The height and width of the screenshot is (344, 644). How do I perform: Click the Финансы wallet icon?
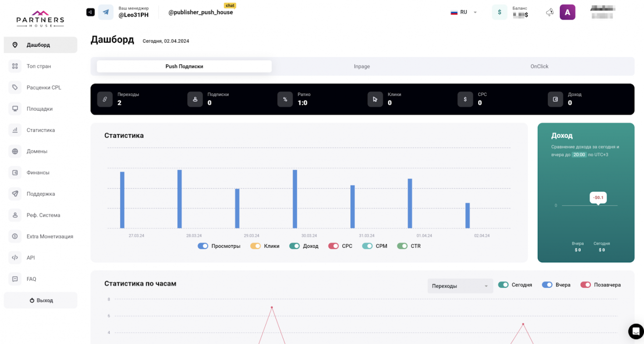(15, 172)
